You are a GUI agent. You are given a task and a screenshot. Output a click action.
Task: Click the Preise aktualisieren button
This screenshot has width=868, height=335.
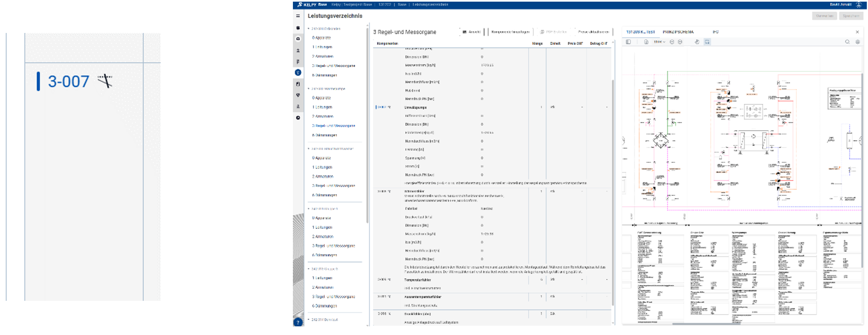pos(593,32)
